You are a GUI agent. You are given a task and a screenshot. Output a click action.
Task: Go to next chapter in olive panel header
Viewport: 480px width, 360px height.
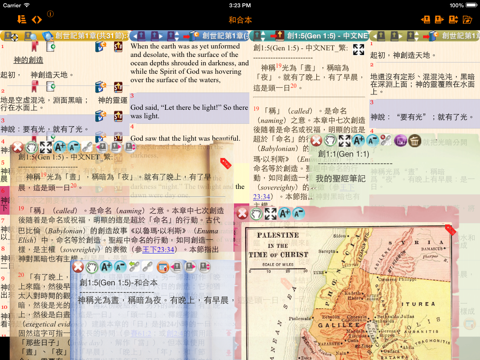click(x=396, y=36)
